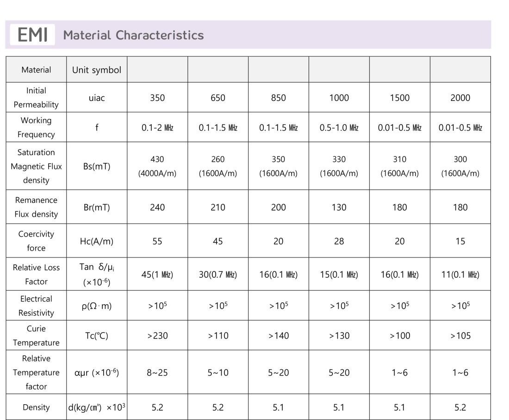Select the 8~25 temperature factor cell
Image resolution: width=509 pixels, height=420 pixels.
tap(157, 372)
